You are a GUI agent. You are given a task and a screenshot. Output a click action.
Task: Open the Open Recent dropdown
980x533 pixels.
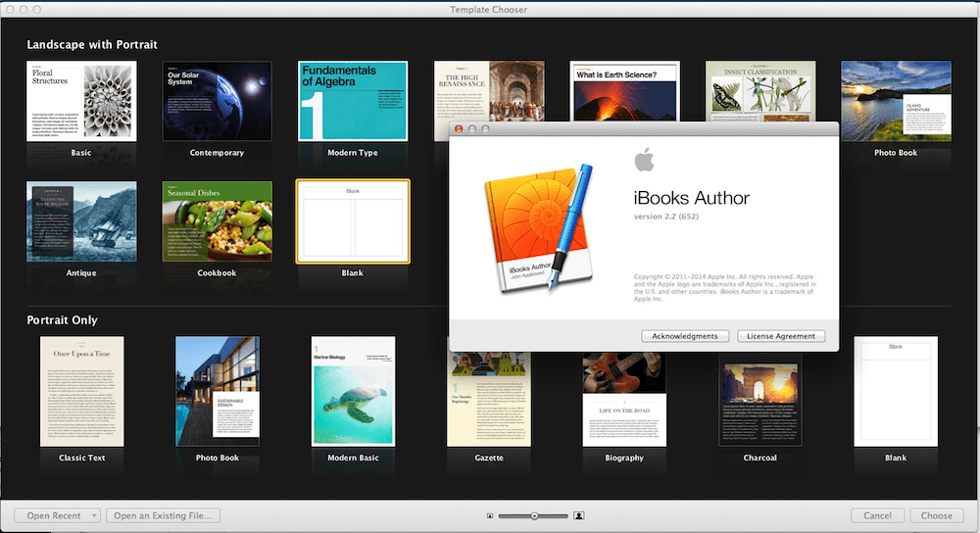[x=58, y=515]
